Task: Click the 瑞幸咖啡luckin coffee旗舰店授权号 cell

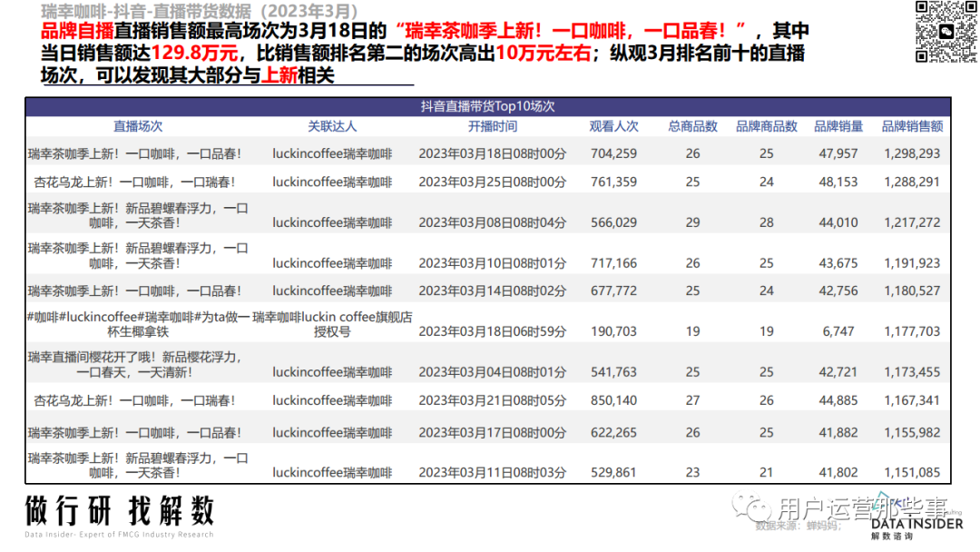Action: click(x=332, y=324)
